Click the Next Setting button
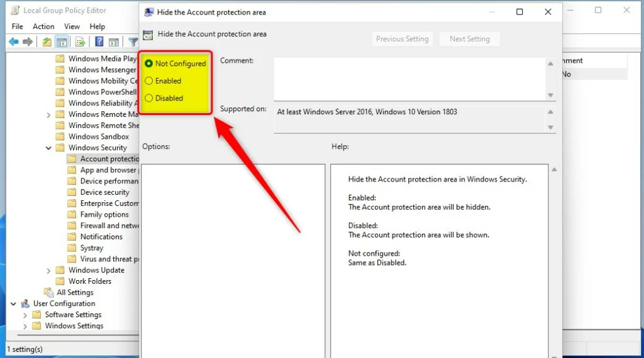This screenshot has width=644, height=358. click(x=469, y=39)
